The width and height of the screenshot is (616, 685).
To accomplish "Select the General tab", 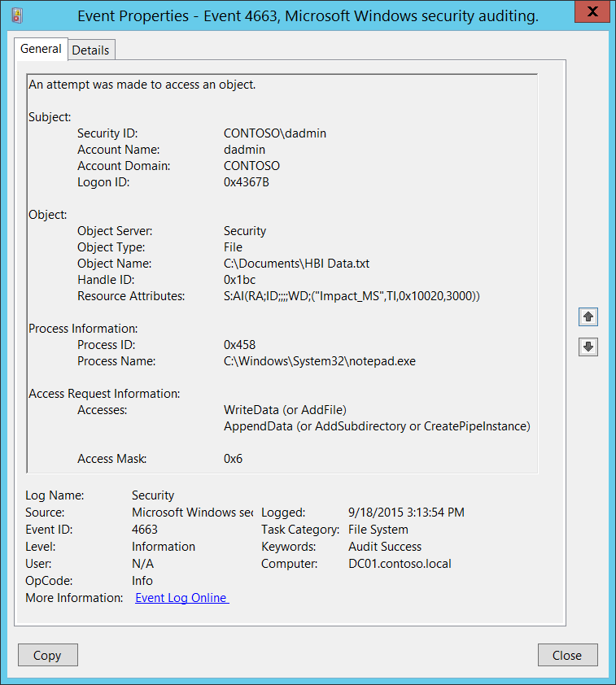I will (41, 49).
